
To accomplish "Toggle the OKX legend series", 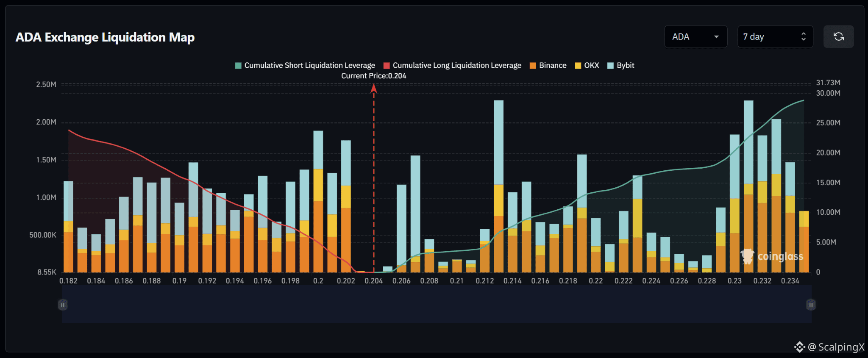I will (x=587, y=65).
